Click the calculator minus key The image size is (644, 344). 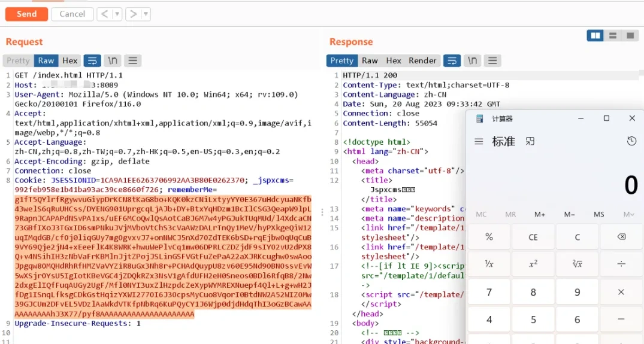[x=621, y=319]
